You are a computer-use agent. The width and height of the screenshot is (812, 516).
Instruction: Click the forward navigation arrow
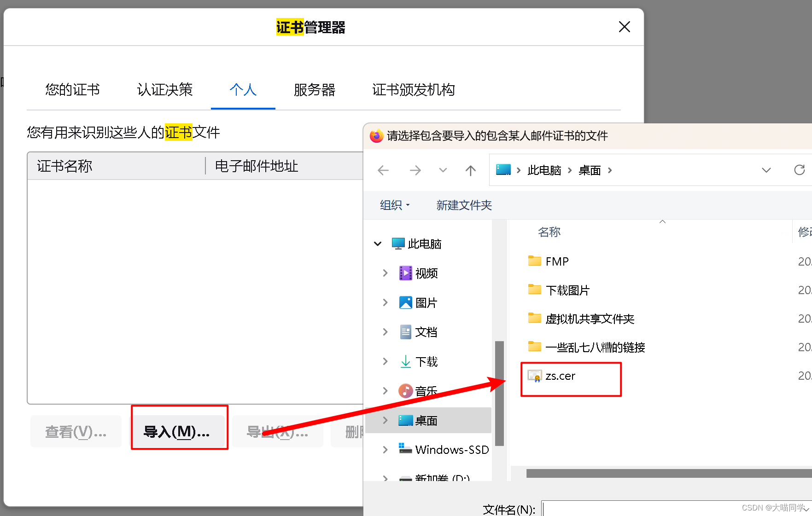pyautogui.click(x=415, y=170)
